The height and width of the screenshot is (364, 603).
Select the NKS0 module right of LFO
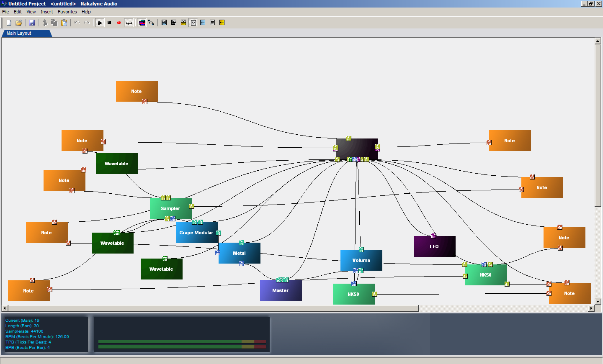click(x=486, y=275)
